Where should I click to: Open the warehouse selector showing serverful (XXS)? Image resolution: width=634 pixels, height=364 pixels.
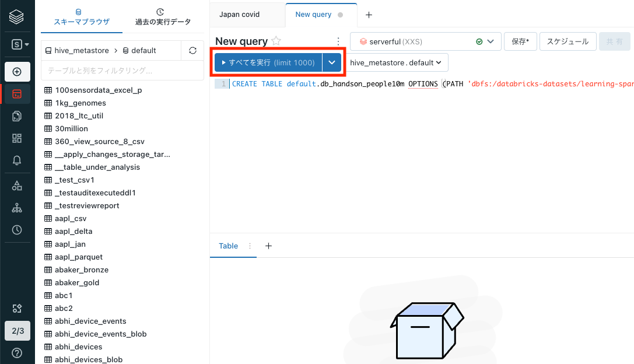pyautogui.click(x=425, y=41)
